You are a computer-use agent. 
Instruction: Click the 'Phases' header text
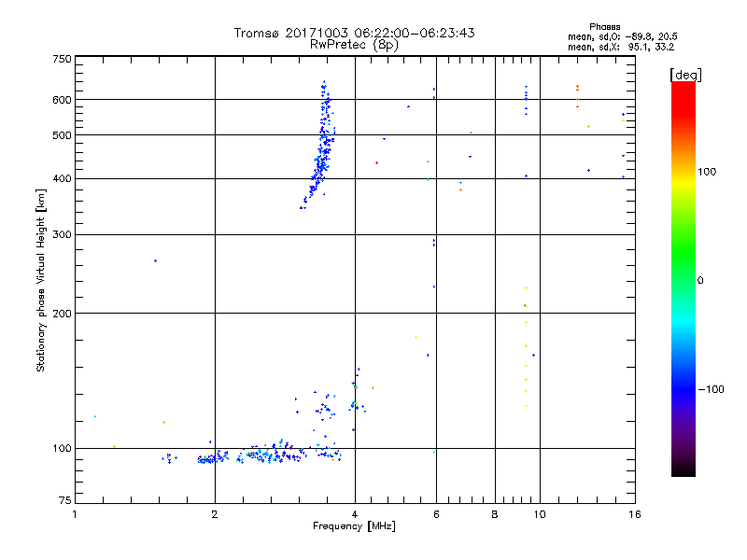point(604,27)
